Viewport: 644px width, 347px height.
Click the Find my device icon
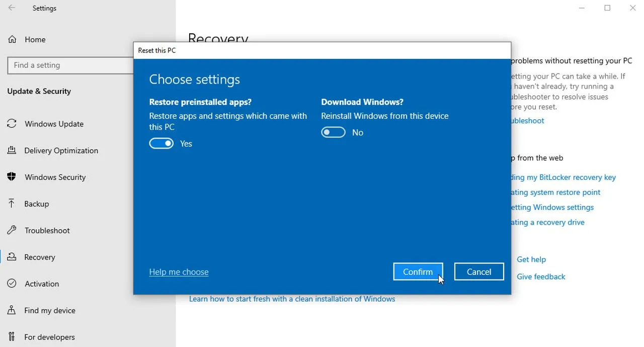(x=12, y=311)
